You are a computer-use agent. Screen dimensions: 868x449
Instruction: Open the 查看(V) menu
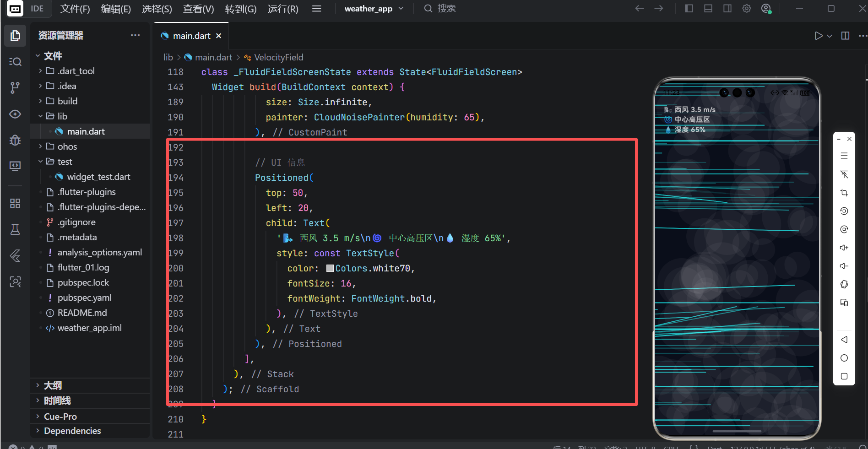(198, 9)
